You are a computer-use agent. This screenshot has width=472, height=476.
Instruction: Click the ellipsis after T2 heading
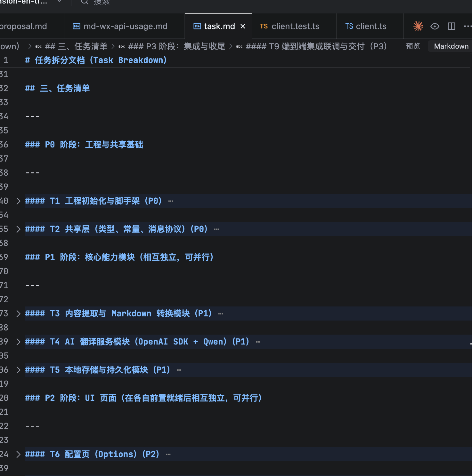(x=216, y=229)
